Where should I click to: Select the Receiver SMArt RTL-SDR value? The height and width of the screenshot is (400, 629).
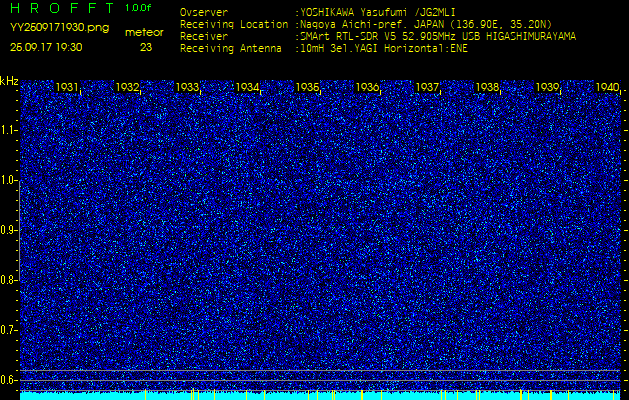click(x=438, y=37)
